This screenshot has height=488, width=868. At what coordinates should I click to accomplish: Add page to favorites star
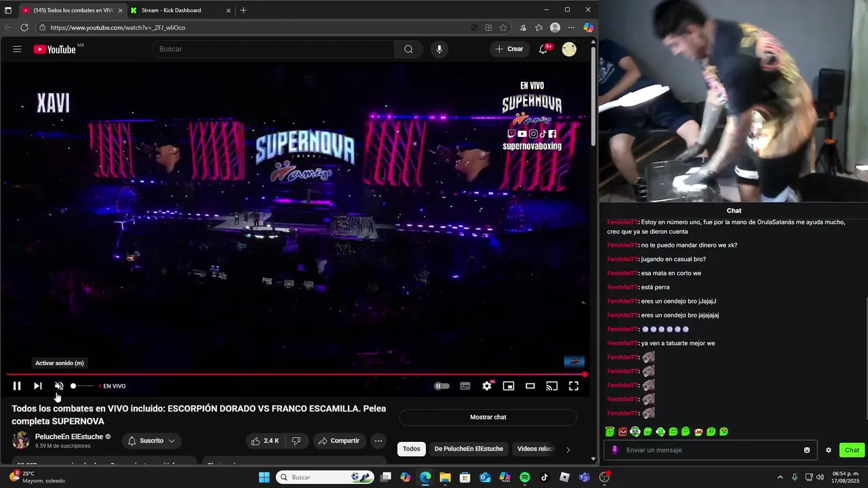click(503, 28)
